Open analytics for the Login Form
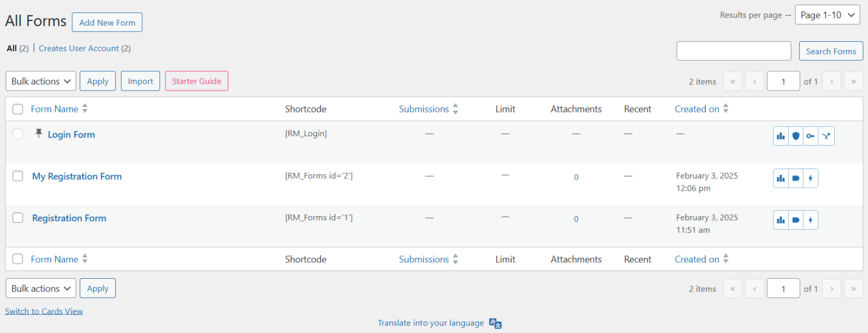Viewport: 868px width, 333px height. point(780,136)
